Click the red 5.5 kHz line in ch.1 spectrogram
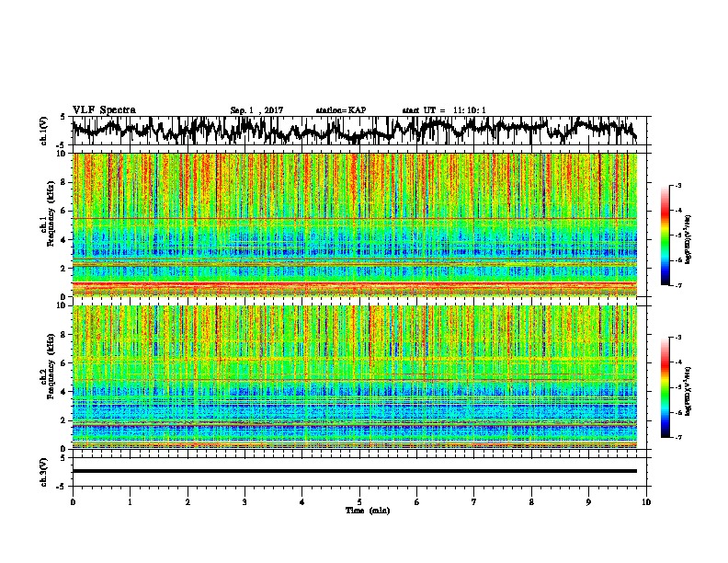Viewport: 728px width, 563px height. point(354,218)
